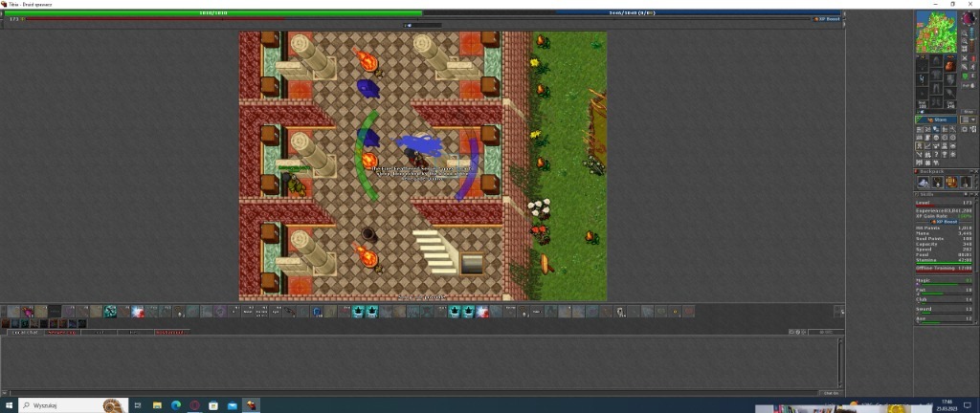Select the left-hand weapon slot
The image size is (980, 413).
click(x=923, y=78)
